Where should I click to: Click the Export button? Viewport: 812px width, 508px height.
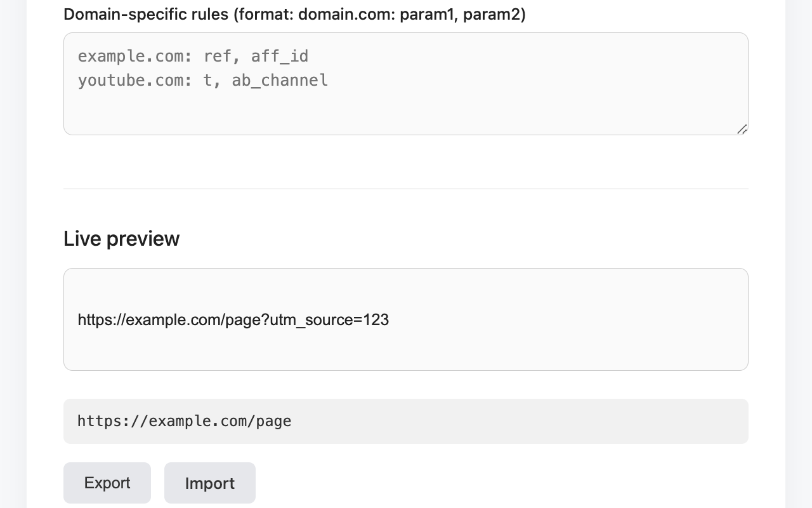tap(107, 483)
